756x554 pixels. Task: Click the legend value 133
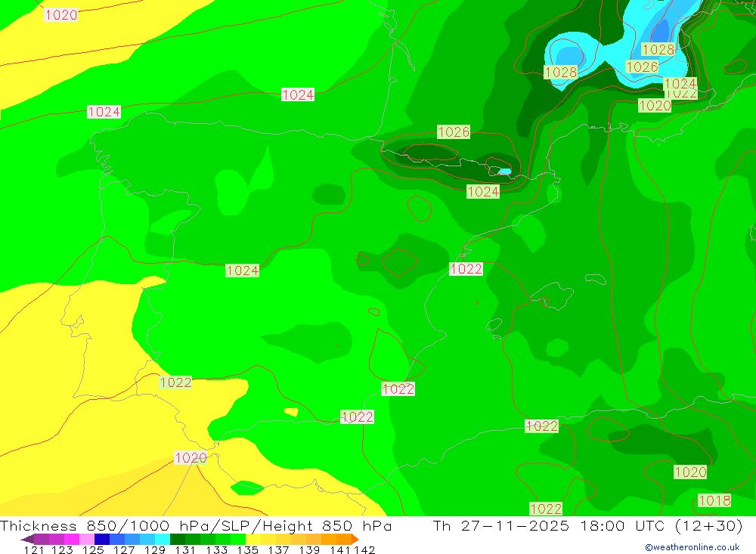pyautogui.click(x=216, y=549)
